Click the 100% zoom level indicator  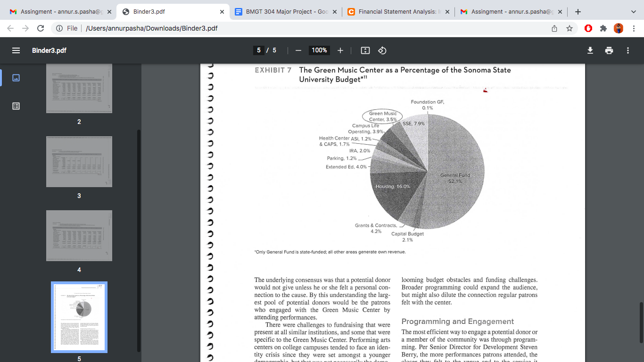[x=319, y=50]
